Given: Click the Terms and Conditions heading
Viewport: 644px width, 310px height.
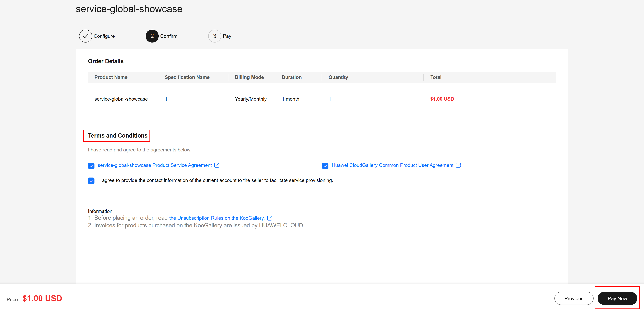Looking at the screenshot, I should pyautogui.click(x=118, y=135).
